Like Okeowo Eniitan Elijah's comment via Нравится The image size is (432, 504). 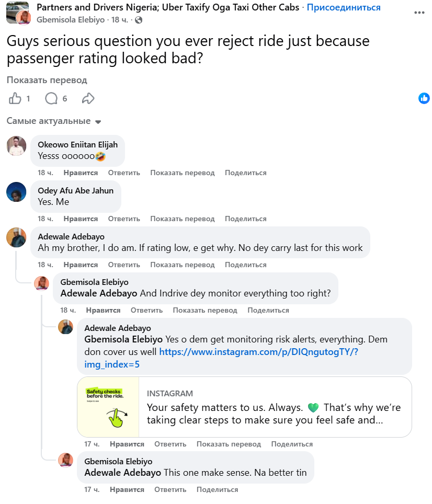click(81, 173)
